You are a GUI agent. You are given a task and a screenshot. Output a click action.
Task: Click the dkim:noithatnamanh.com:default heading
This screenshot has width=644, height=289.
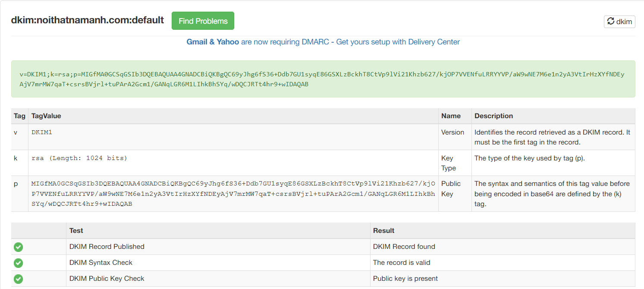88,20
